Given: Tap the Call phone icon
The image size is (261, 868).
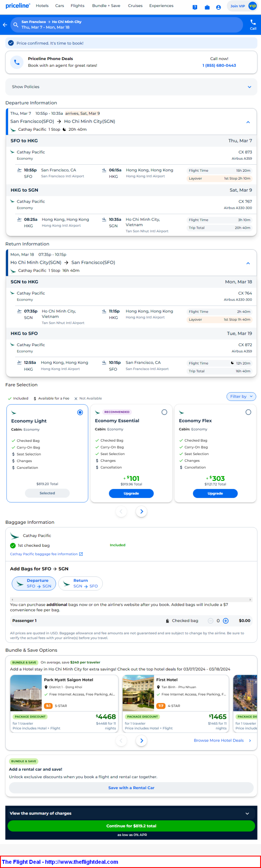Looking at the screenshot, I should [x=253, y=22].
